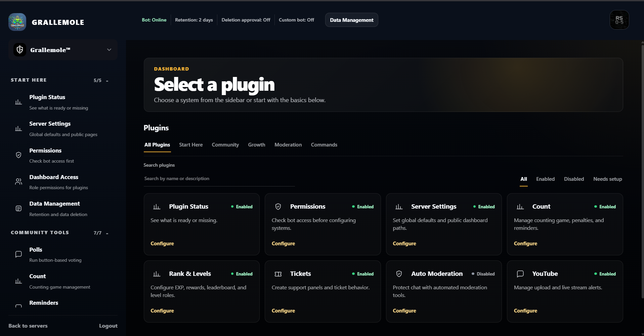Screen dimensions: 644x336
Task: Configure the YouTube plugin
Action: coord(525,311)
